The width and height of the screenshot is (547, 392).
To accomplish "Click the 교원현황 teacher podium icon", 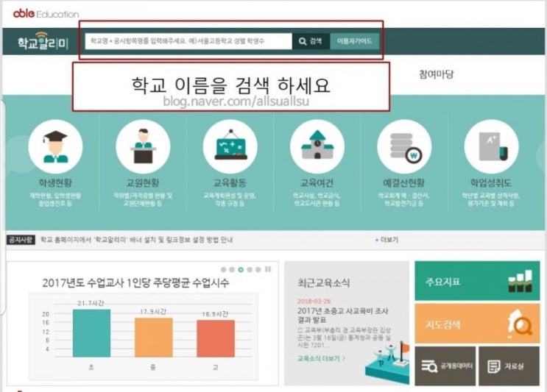I will point(143,146).
